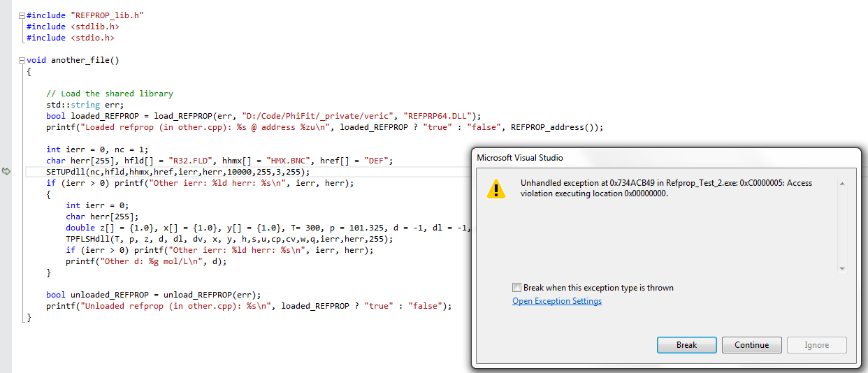Click the scroll up arrow in the exception message

pyautogui.click(x=842, y=184)
